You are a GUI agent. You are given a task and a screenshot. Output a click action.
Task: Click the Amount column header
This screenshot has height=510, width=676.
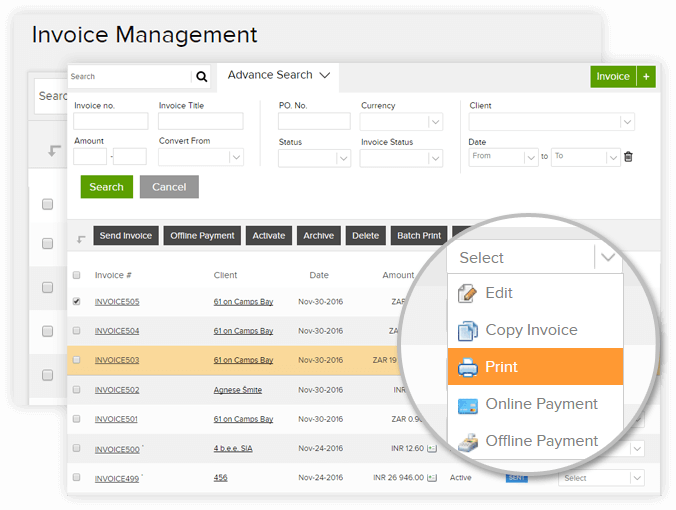coord(398,275)
